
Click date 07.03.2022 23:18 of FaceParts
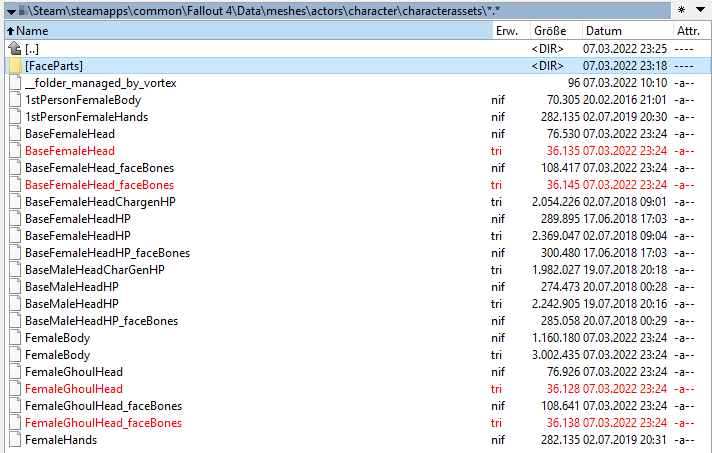tap(625, 66)
